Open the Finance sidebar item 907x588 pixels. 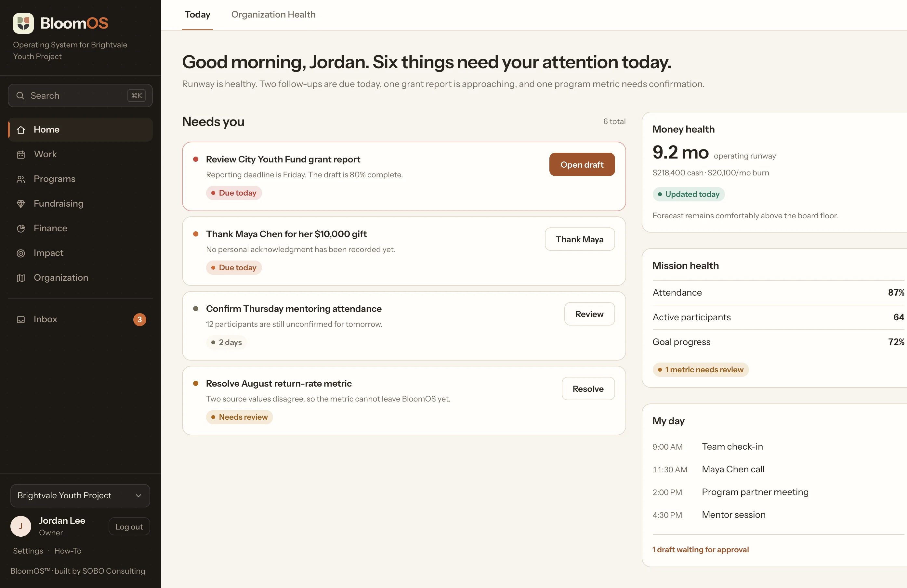(80, 228)
